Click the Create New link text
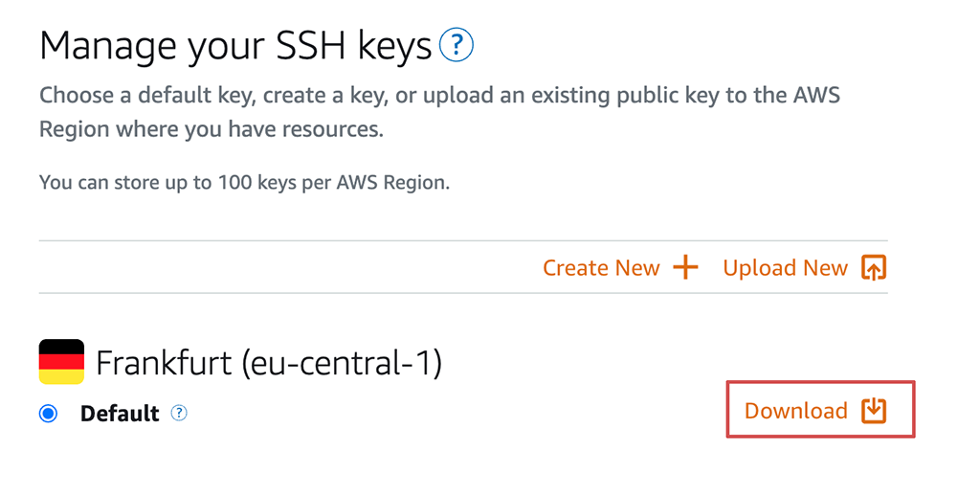The width and height of the screenshot is (980, 497). tap(601, 267)
